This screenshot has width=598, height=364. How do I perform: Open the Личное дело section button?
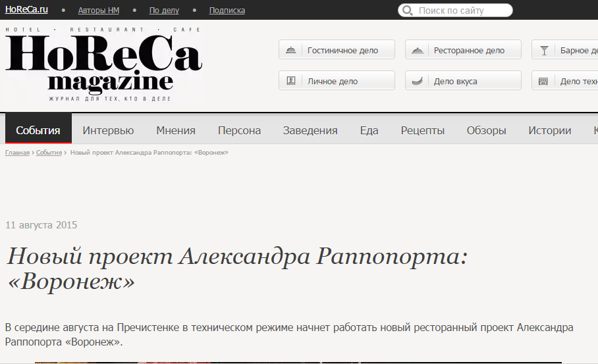[337, 80]
